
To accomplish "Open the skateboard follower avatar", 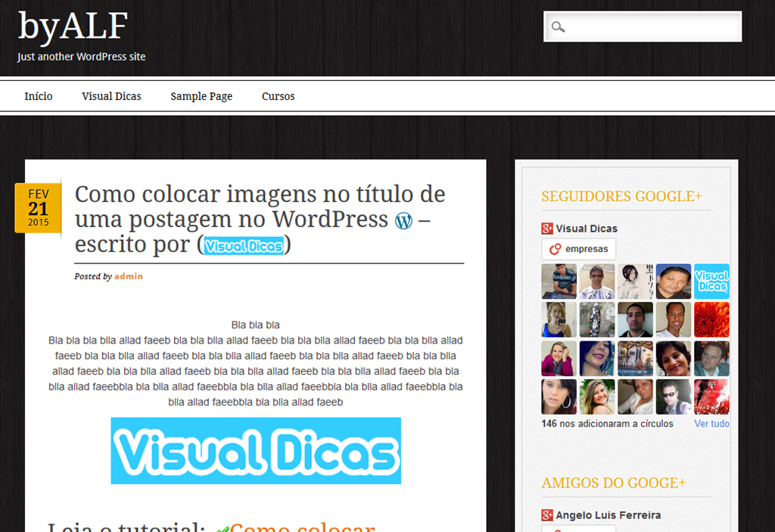I will (x=597, y=320).
